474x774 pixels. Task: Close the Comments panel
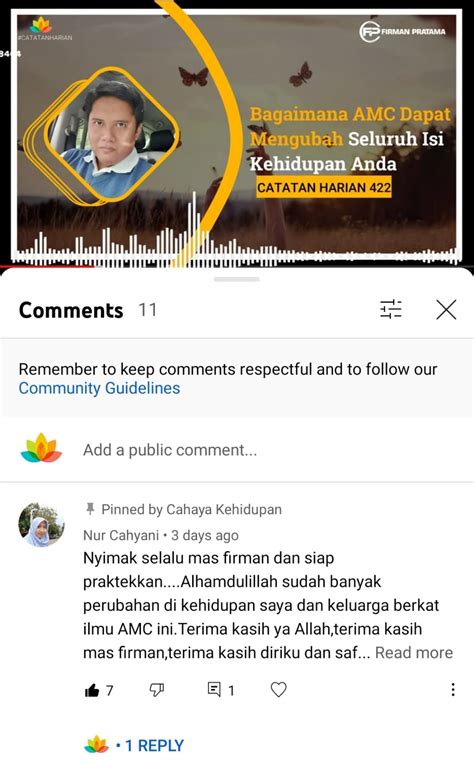pos(446,310)
